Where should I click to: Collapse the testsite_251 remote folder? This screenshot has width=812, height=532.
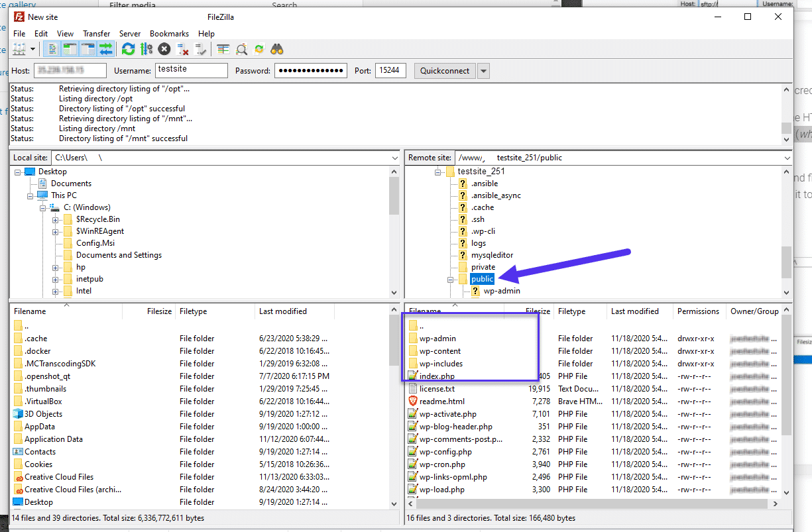click(437, 171)
